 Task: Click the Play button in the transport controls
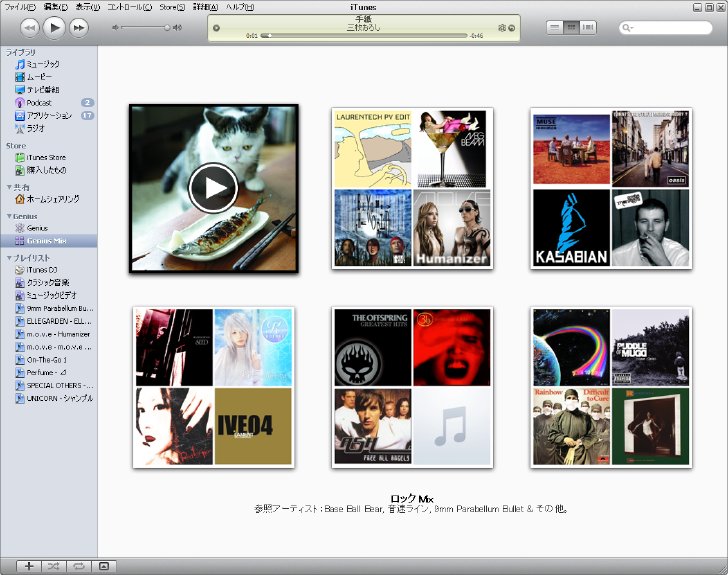[x=54, y=27]
